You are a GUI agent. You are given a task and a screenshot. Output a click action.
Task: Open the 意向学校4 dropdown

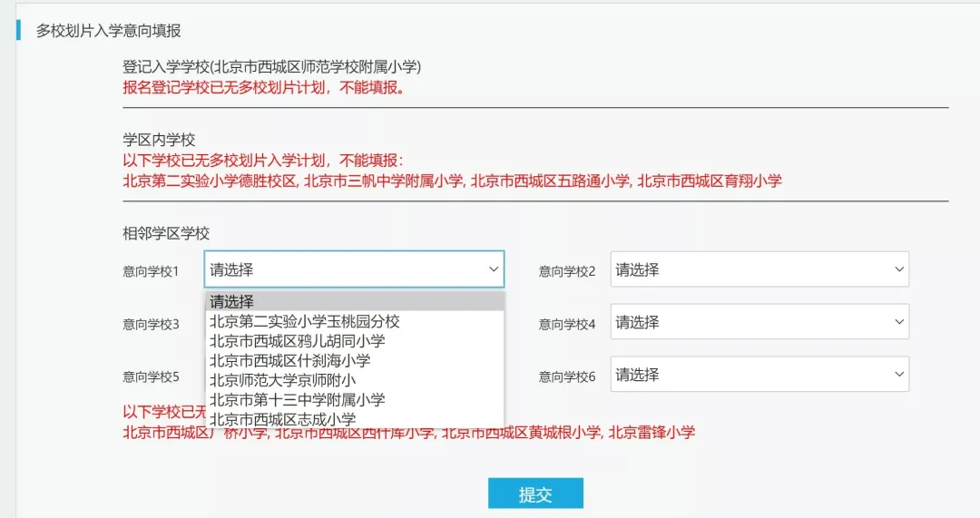click(759, 322)
